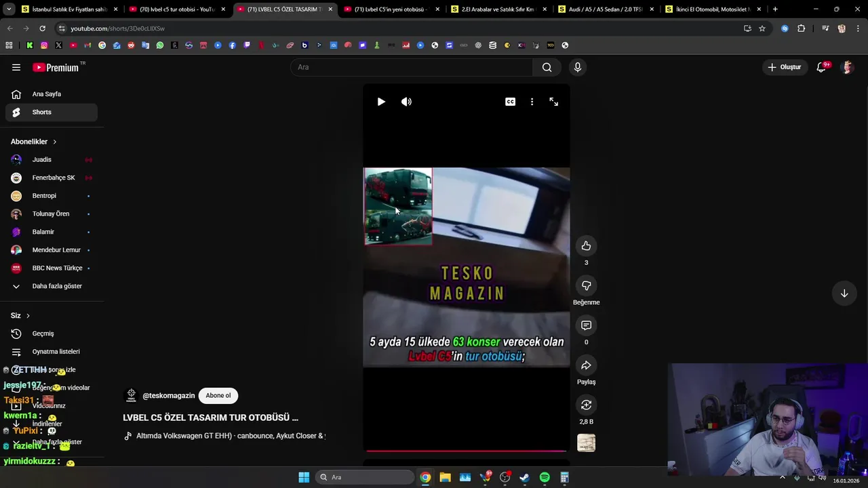Open the Balamir channel
The width and height of the screenshot is (868, 488).
[52, 232]
